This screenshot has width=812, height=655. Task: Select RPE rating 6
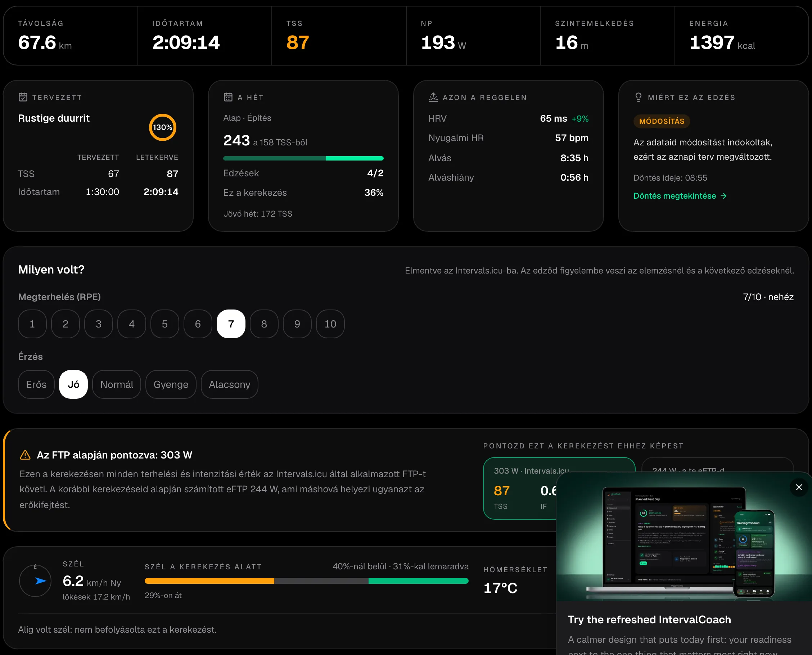(x=198, y=324)
